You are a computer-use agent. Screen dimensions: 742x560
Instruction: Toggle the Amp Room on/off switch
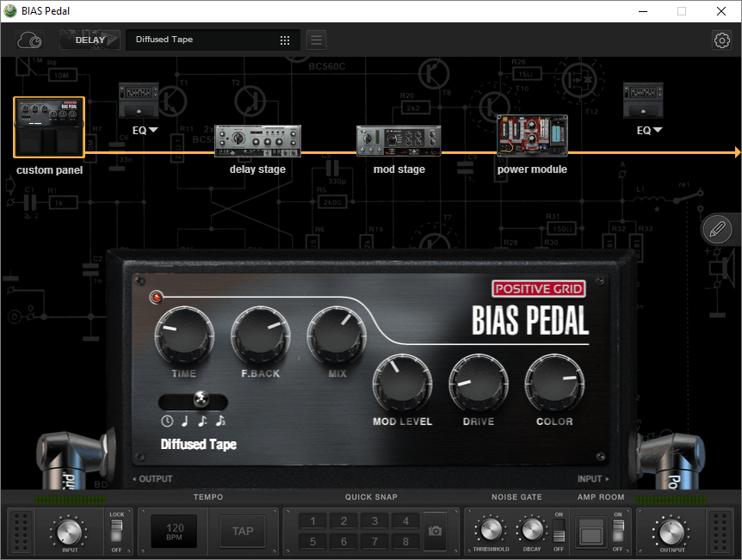click(x=617, y=531)
